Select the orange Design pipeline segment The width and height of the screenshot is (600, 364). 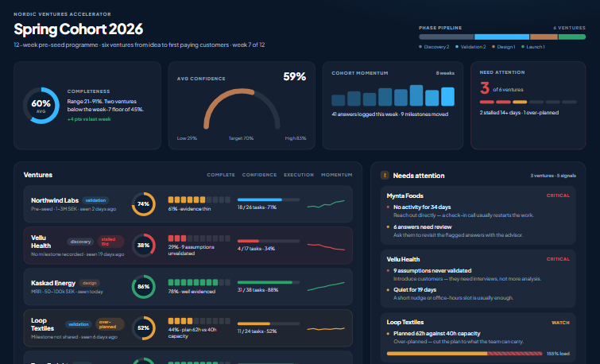(544, 37)
